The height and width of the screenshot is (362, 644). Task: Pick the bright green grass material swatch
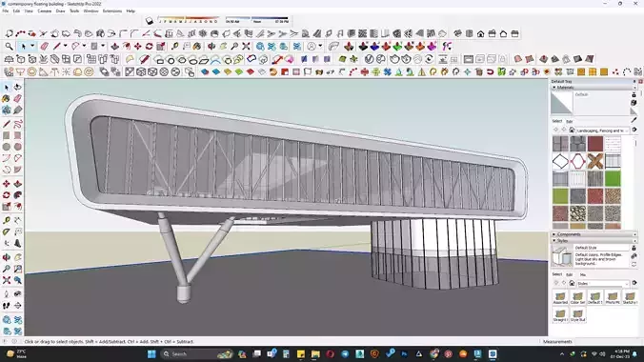[613, 179]
